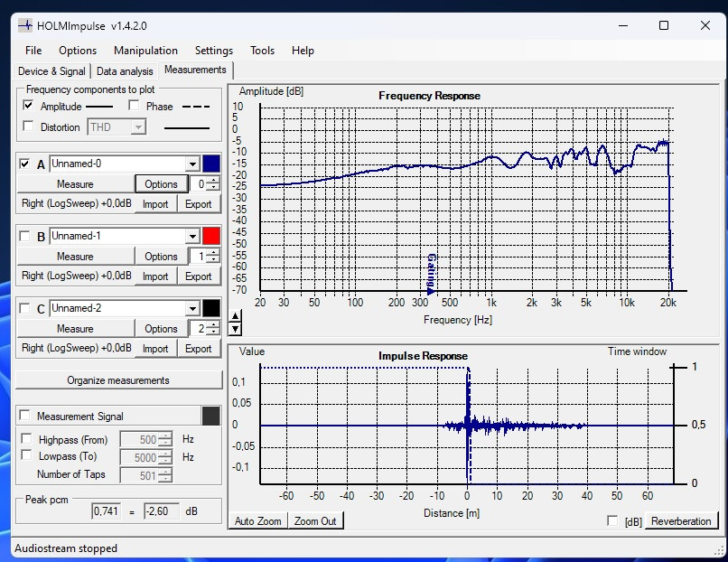Toggle the Amplitude checkbox
Image resolution: width=728 pixels, height=562 pixels.
(x=28, y=106)
